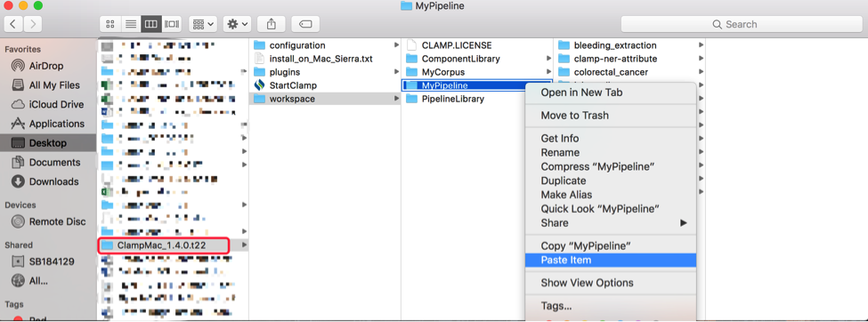Open the Arrange items dropdown
This screenshot has height=322, width=868.
(x=203, y=24)
